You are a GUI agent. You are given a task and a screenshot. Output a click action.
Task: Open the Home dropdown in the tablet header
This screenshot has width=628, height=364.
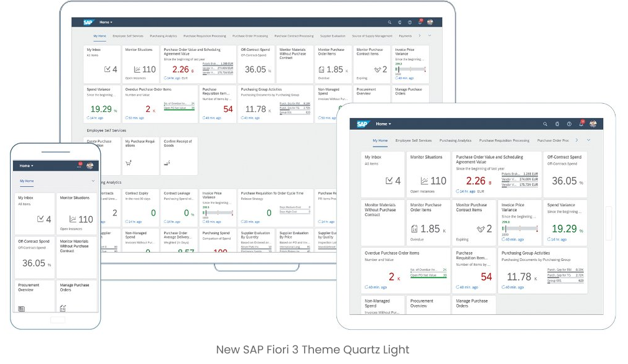pos(383,124)
